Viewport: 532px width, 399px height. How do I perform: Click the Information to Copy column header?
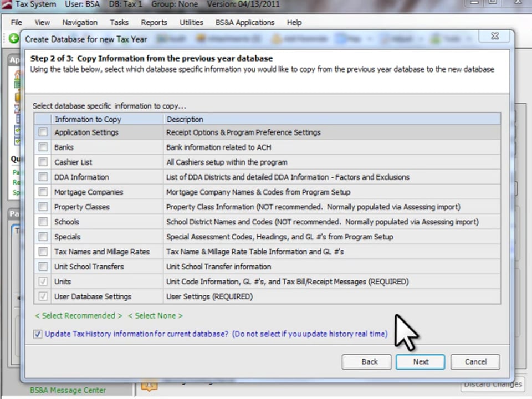pyautogui.click(x=107, y=119)
